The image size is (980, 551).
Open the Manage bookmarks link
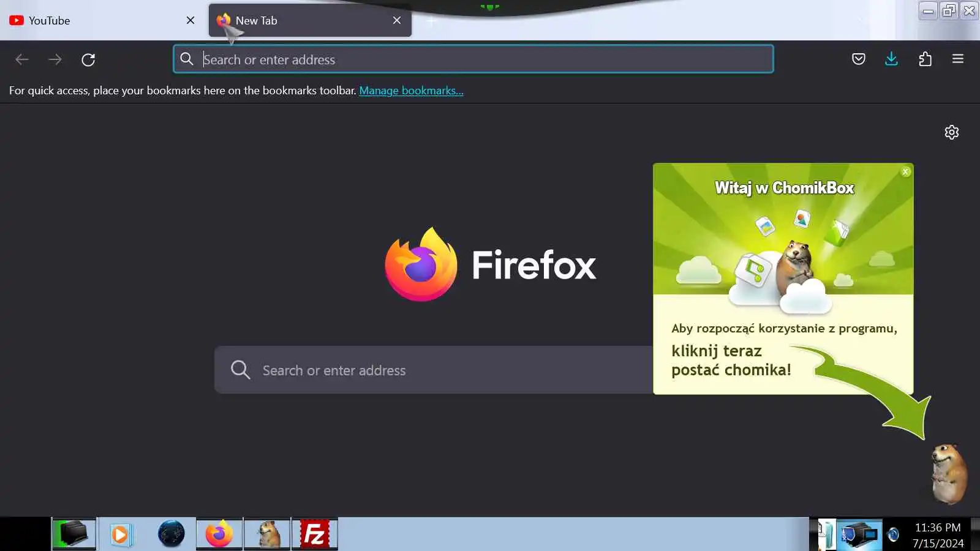coord(411,91)
